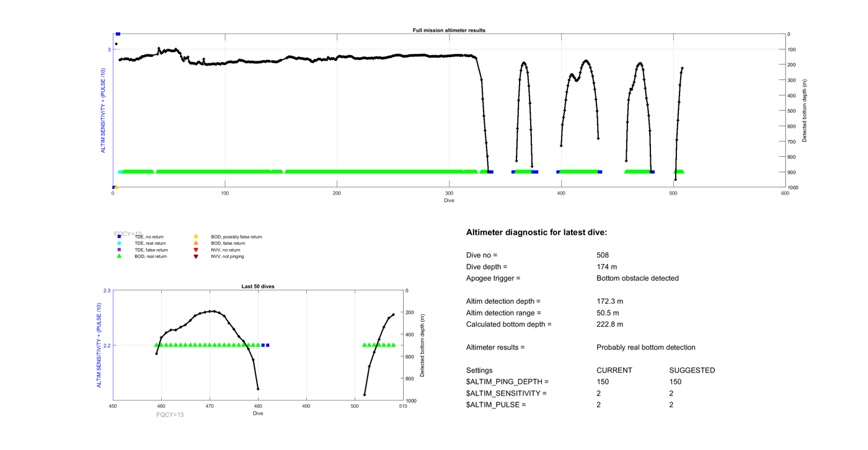The width and height of the screenshot is (868, 450).
Task: Click the orange BOD false return legend triangle
Action: pyautogui.click(x=196, y=243)
